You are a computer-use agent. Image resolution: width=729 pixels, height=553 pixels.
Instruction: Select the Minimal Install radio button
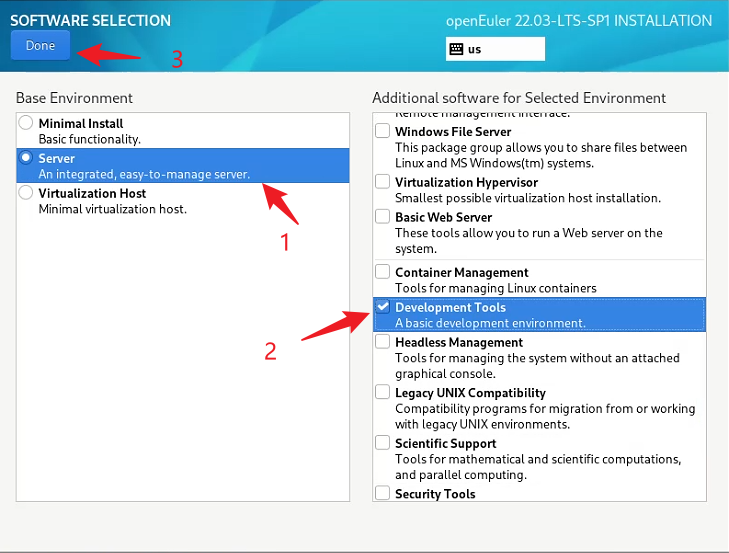coord(26,123)
